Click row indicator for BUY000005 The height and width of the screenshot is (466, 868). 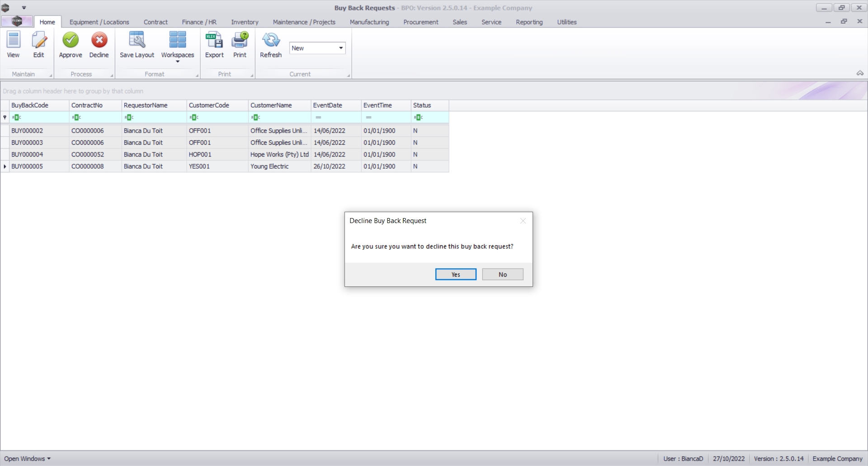[5, 166]
